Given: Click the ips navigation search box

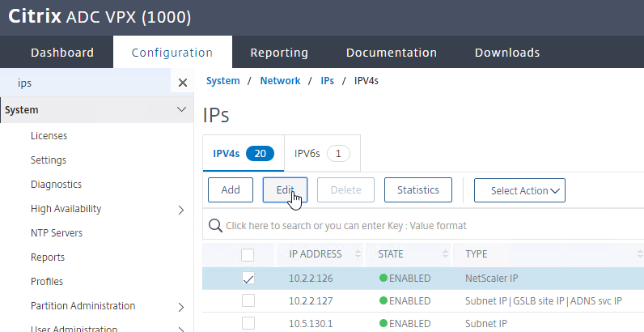Looking at the screenshot, I should 86,83.
